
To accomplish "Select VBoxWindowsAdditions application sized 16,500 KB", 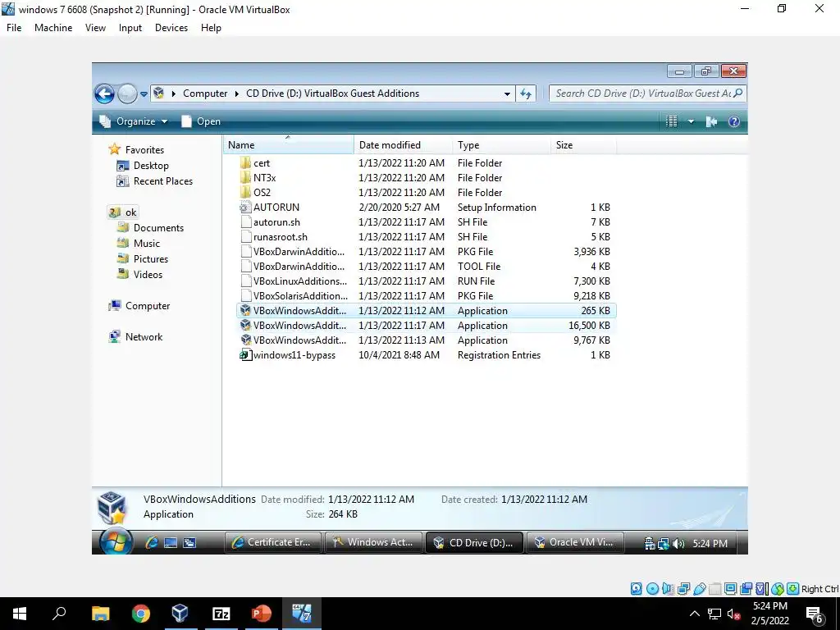I will (426, 326).
